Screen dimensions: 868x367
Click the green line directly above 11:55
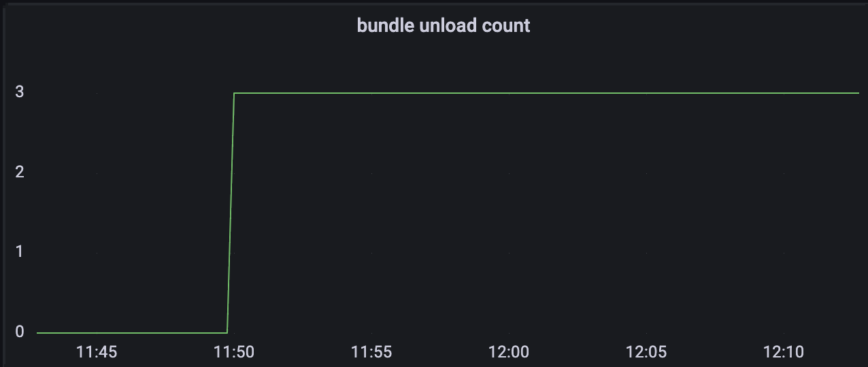pyautogui.click(x=371, y=92)
